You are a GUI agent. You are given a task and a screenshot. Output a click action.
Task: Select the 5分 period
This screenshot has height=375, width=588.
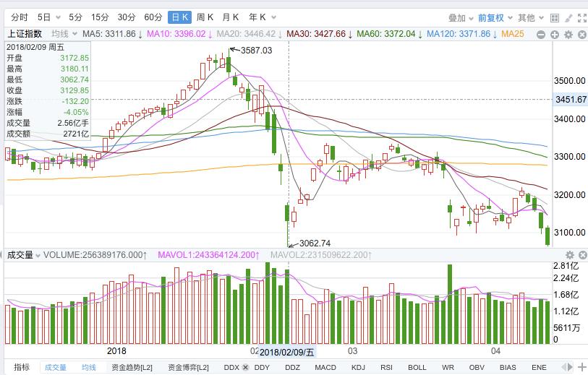75,17
